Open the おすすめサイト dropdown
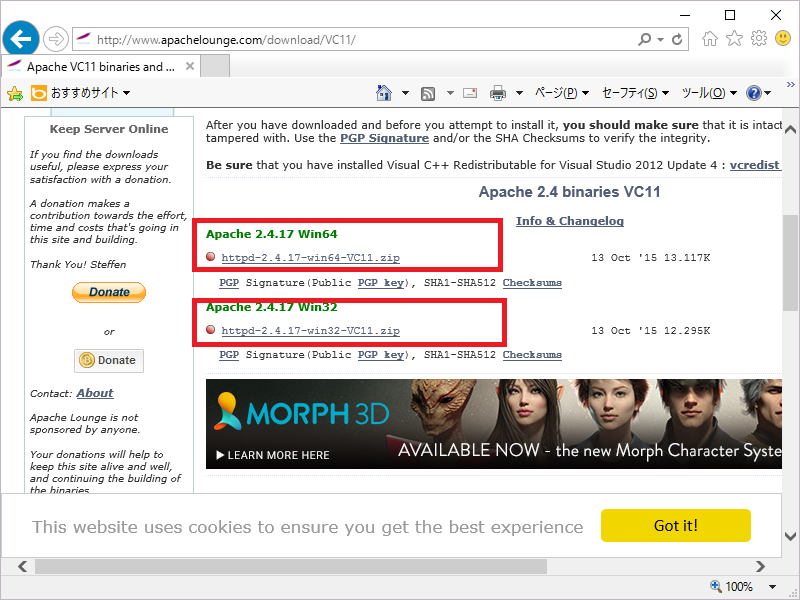 [89, 93]
